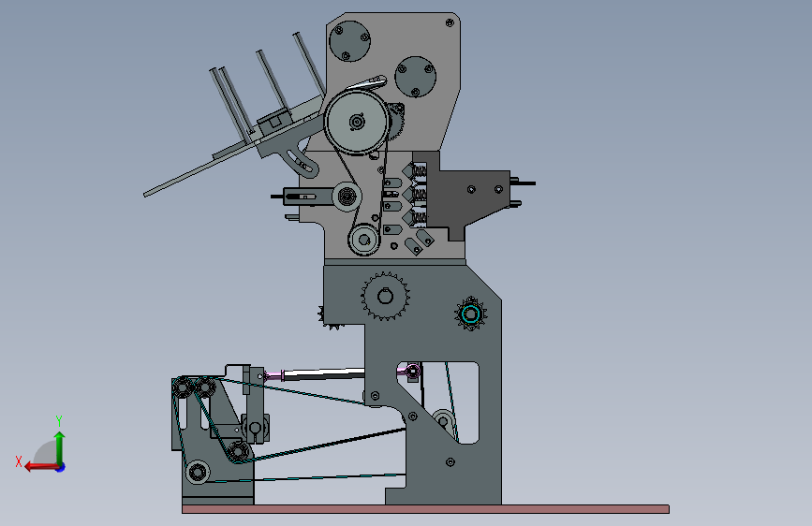This screenshot has width=812, height=526.
Task: Click the blue Z axis dot of triad
Action: (x=61, y=467)
